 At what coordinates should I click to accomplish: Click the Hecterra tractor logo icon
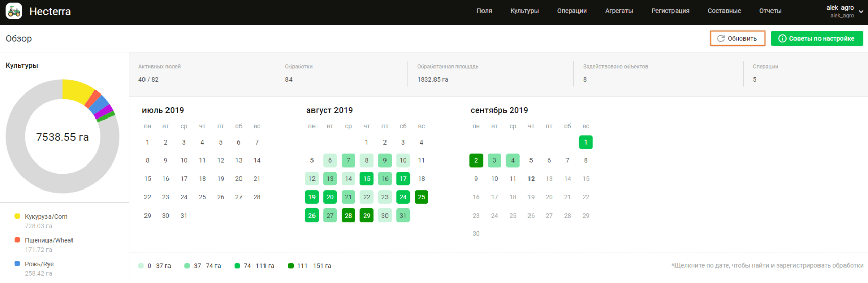(x=14, y=11)
